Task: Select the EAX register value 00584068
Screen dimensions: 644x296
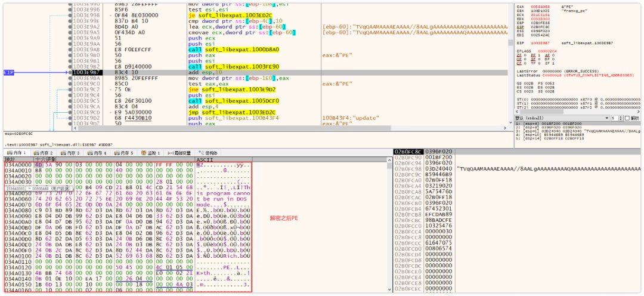Action: [x=540, y=7]
